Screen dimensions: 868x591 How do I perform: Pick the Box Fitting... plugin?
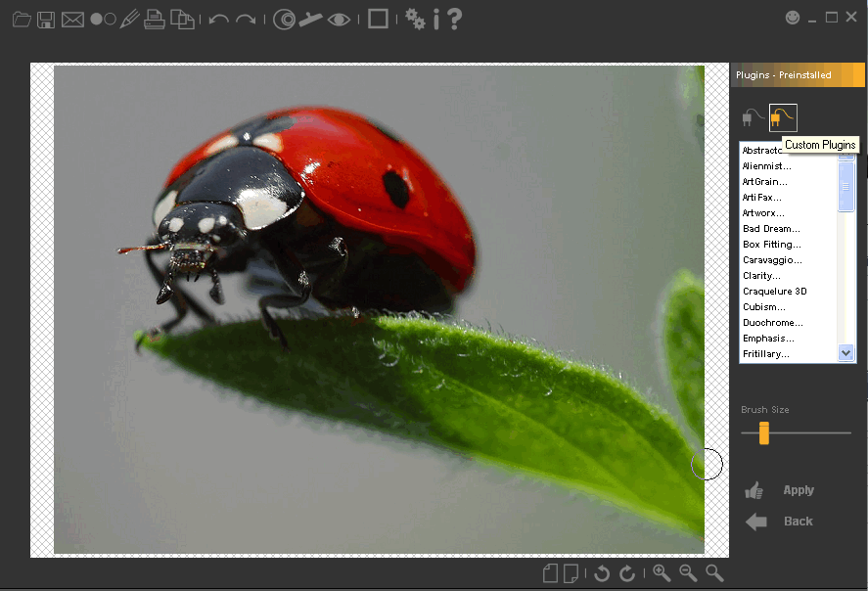coord(772,244)
